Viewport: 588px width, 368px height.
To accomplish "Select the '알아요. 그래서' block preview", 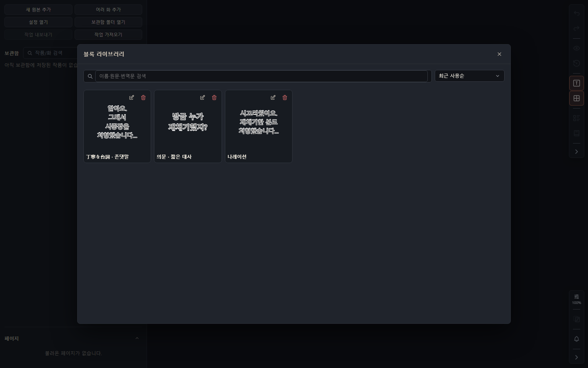I will click(117, 122).
